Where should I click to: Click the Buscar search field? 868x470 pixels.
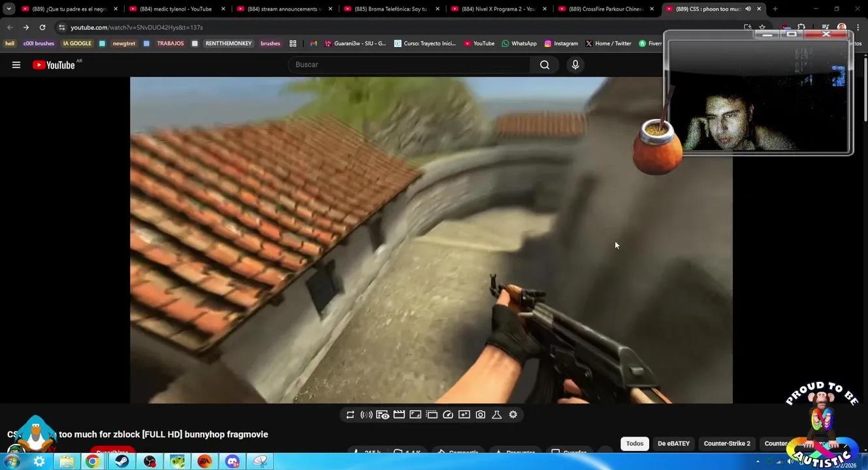pyautogui.click(x=410, y=65)
